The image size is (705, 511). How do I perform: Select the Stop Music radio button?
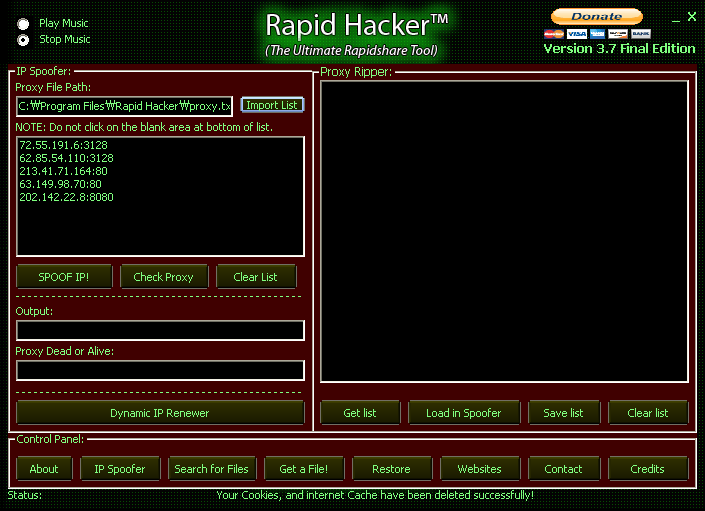tap(23, 40)
